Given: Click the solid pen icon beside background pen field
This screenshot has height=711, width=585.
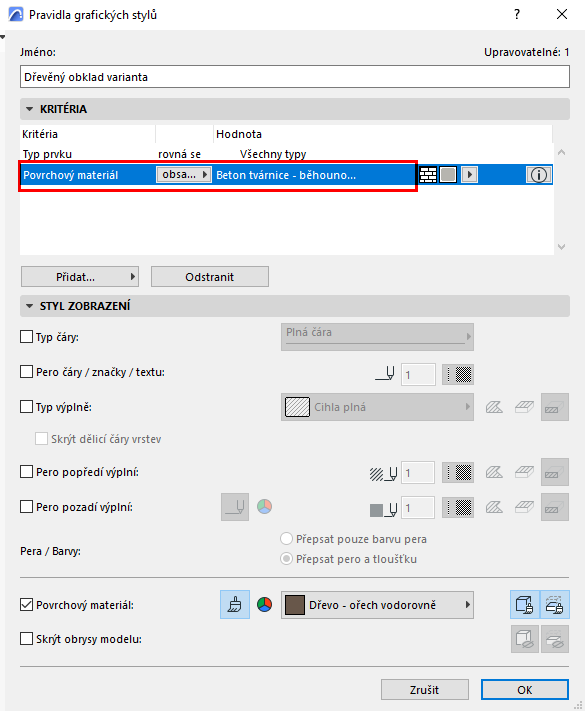Looking at the screenshot, I should pyautogui.click(x=384, y=509).
